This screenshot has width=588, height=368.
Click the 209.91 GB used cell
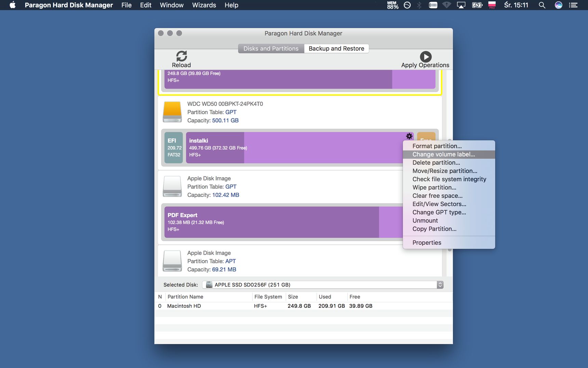(332, 306)
